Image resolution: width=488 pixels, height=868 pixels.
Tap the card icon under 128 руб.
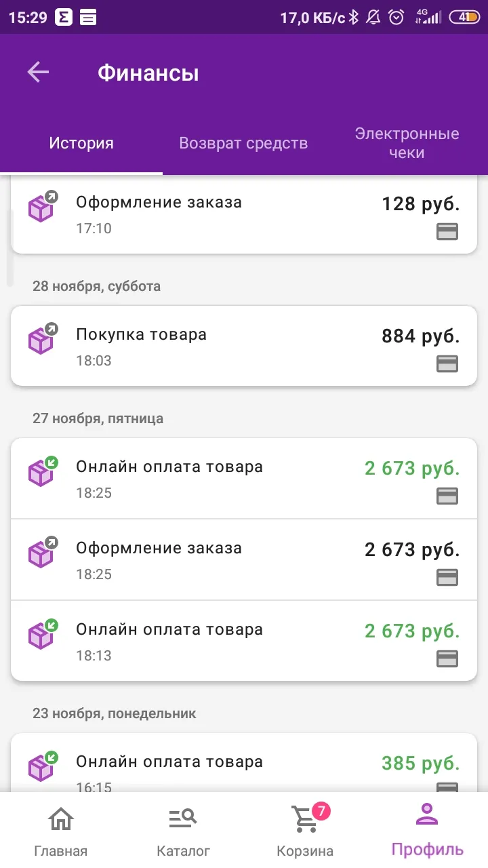point(447,231)
